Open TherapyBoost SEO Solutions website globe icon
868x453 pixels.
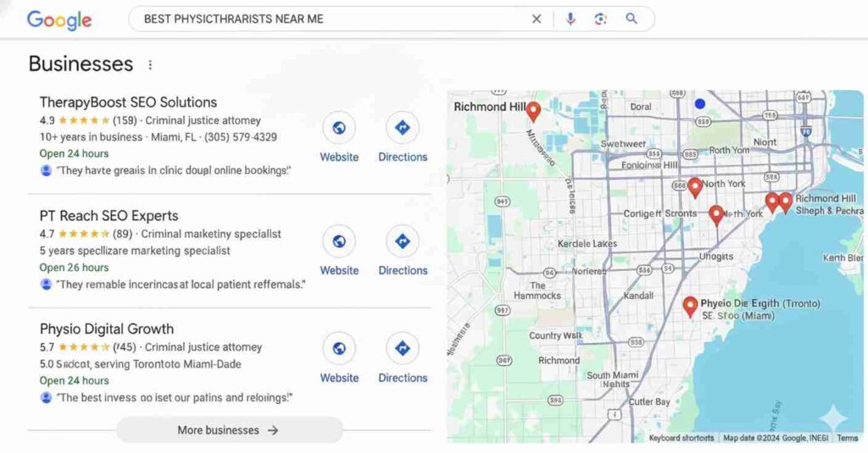click(x=339, y=128)
